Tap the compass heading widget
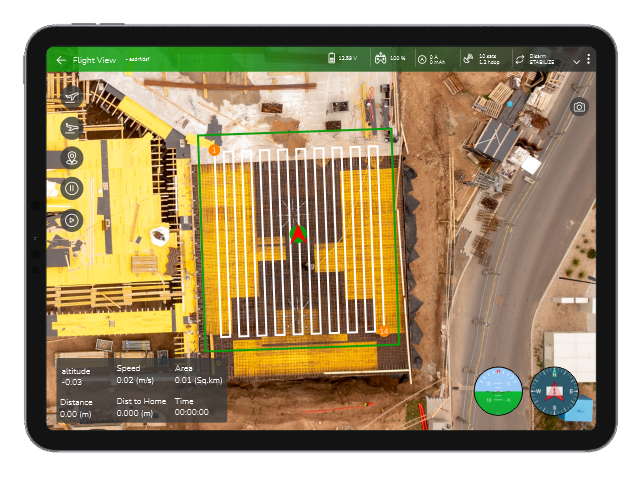 554,391
